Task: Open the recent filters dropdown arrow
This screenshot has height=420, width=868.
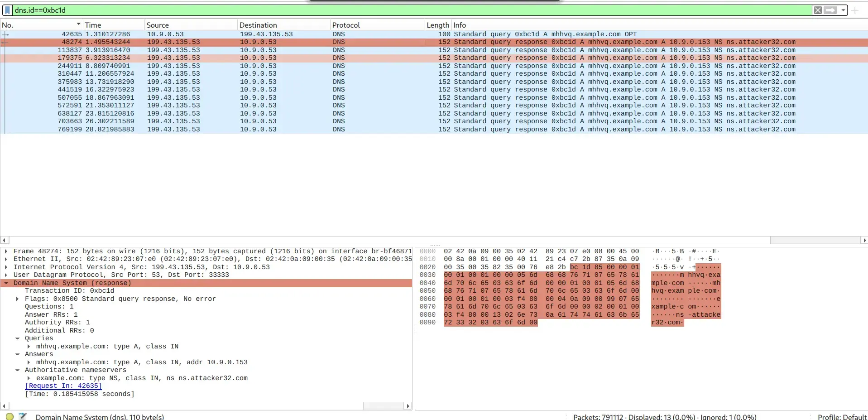Action: pyautogui.click(x=843, y=10)
